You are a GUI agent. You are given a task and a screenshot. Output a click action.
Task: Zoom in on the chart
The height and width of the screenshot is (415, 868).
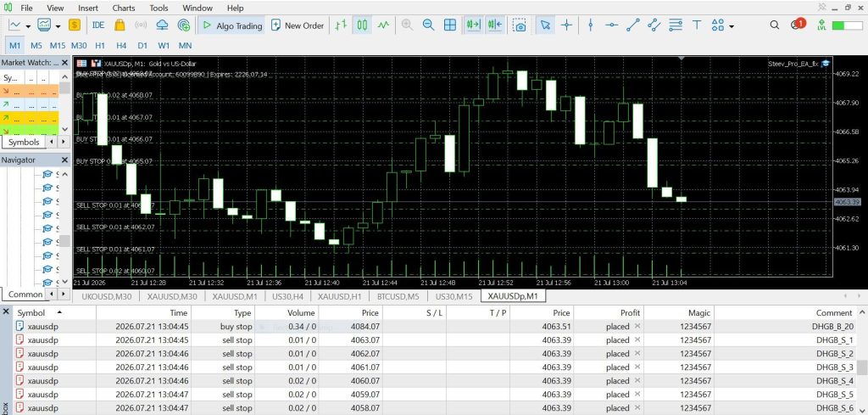coord(407,25)
